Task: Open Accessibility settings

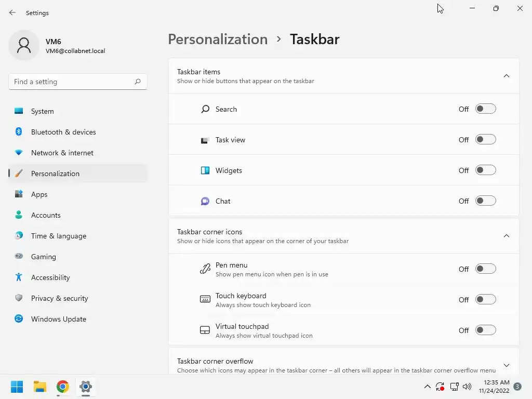Action: [x=78, y=277]
